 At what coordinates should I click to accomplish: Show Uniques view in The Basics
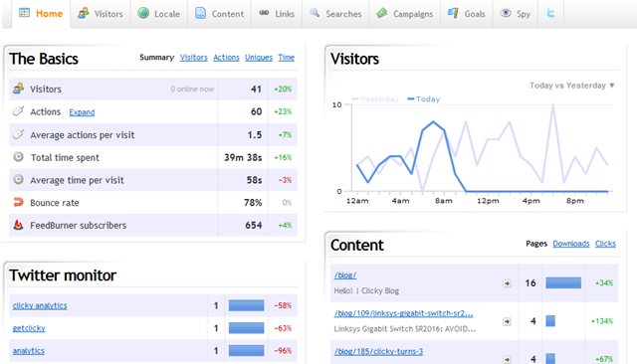259,58
